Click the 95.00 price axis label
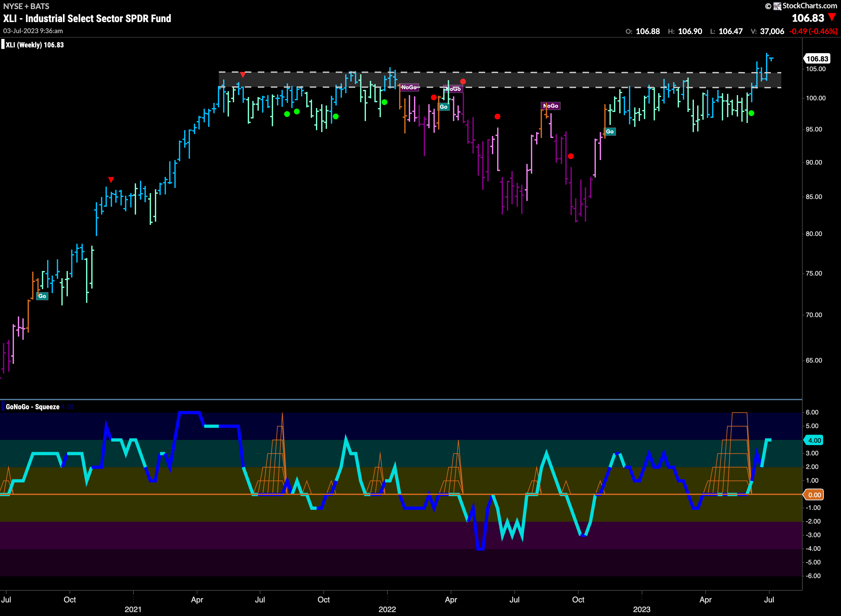The width and height of the screenshot is (841, 616). coord(814,129)
